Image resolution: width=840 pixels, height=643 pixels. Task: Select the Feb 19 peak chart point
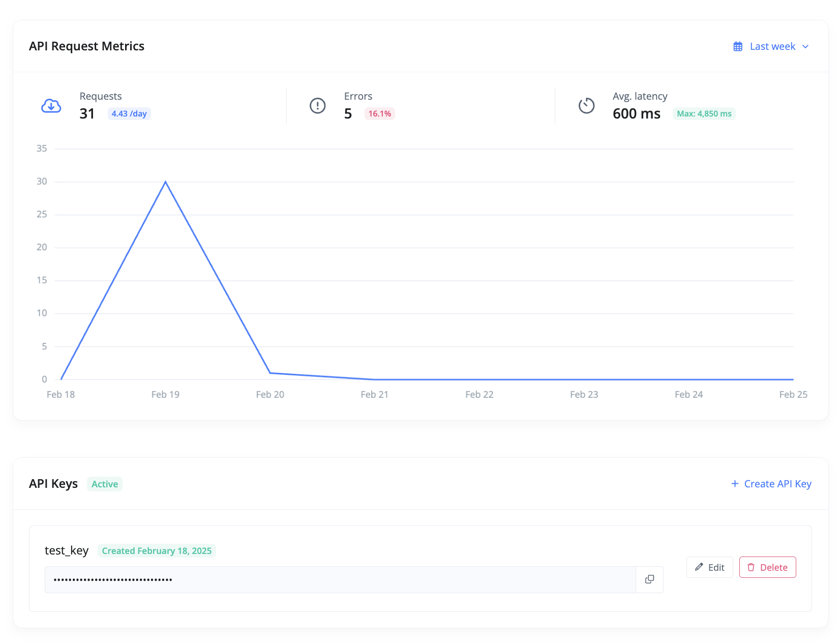pyautogui.click(x=165, y=182)
